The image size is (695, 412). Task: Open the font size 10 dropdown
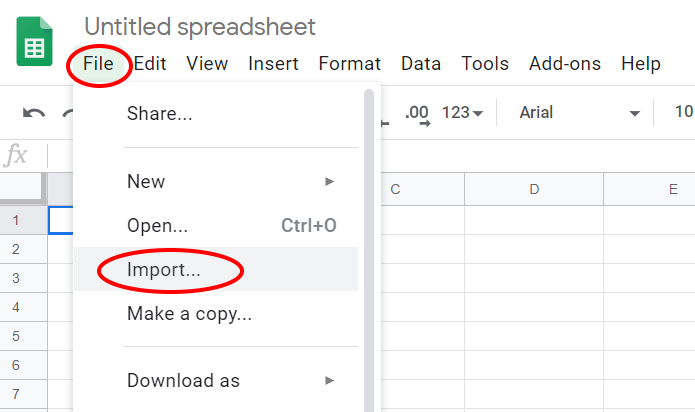[683, 112]
